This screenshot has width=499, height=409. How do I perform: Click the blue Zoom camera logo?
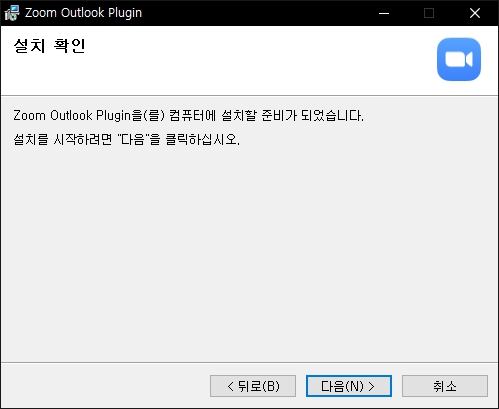(459, 59)
